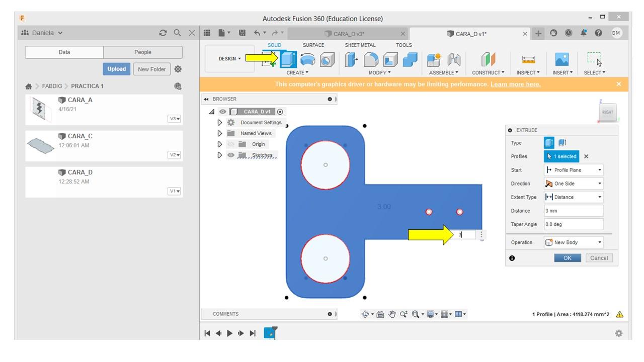Clear the profile selection X
Screen dimensions: 644x362
click(x=586, y=156)
